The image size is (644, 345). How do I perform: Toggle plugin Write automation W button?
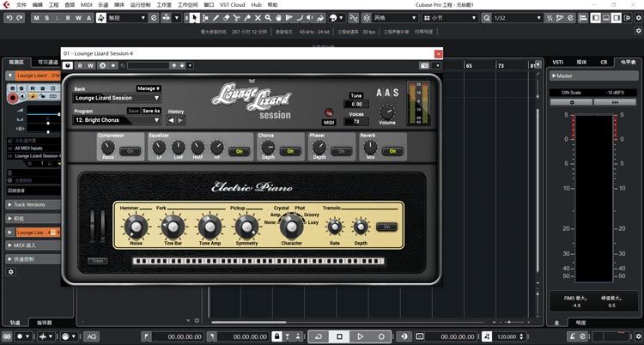pos(90,66)
